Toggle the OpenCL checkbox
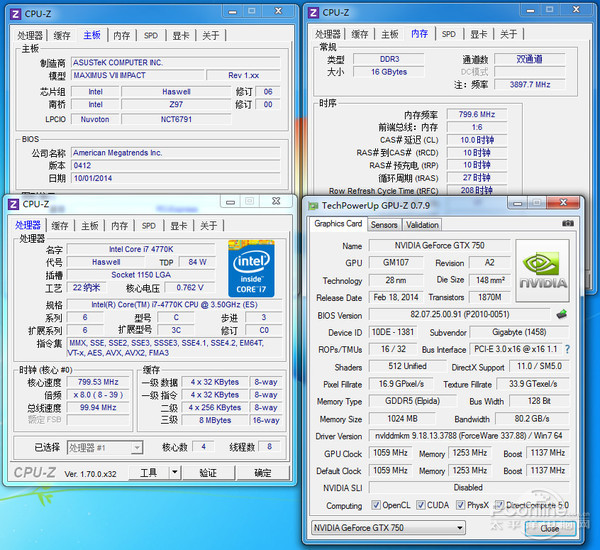This screenshot has height=550, width=600. [375, 506]
